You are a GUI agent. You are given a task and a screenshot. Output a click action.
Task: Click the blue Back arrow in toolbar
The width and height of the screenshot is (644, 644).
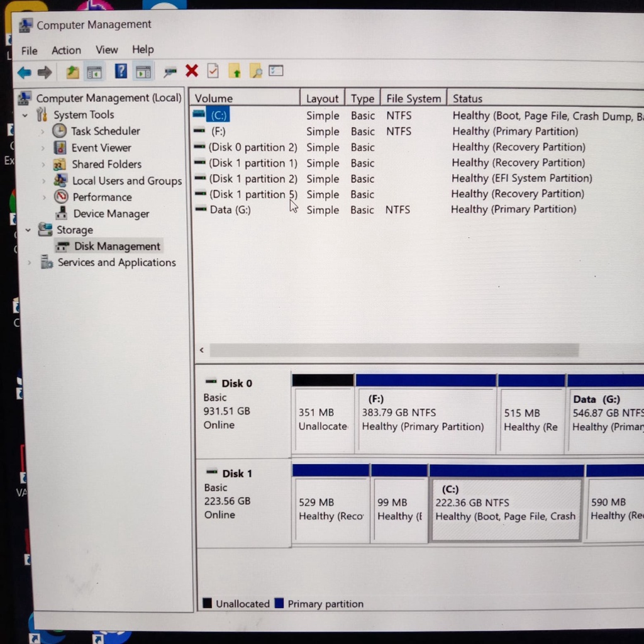pyautogui.click(x=24, y=72)
